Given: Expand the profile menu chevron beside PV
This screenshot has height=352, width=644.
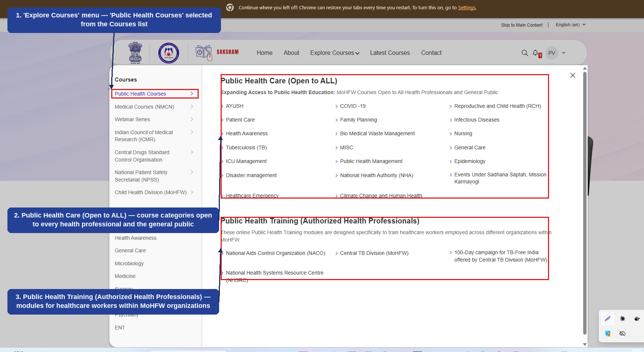Looking at the screenshot, I should [x=564, y=53].
